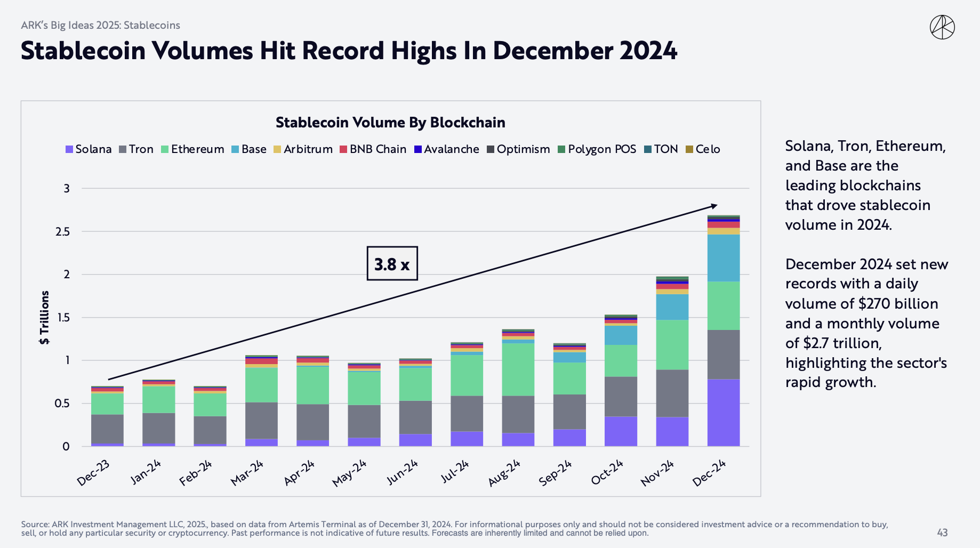Viewport: 980px width, 548px height.
Task: Click the 'ARK's Big Ideas 2025: Stablecoins' subtitle
Action: 100,25
